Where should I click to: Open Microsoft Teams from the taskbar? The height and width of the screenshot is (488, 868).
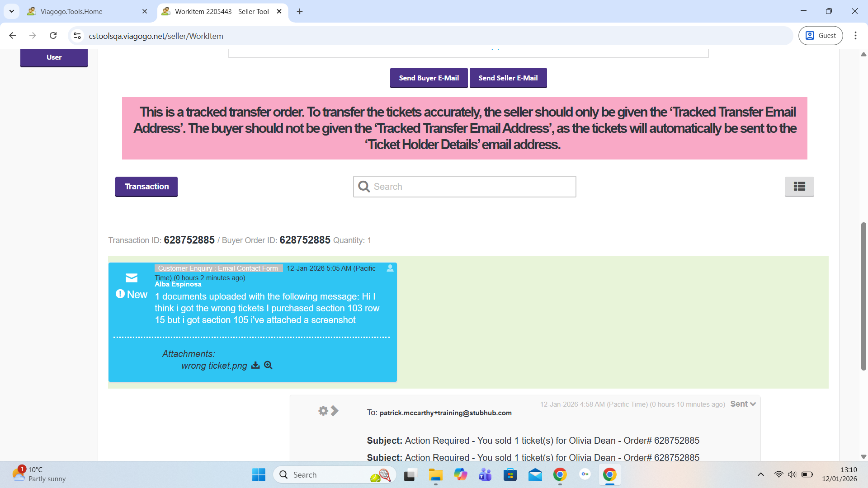(485, 474)
